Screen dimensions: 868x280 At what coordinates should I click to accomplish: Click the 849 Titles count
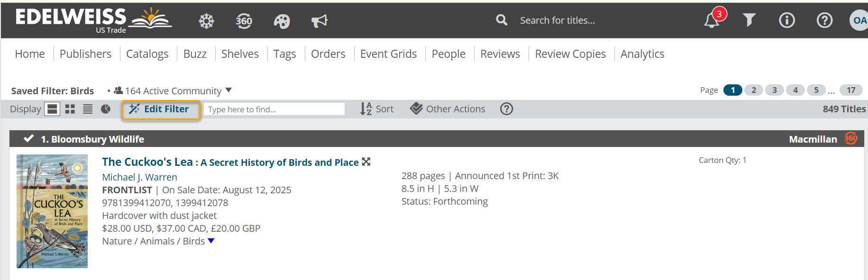[x=844, y=109]
